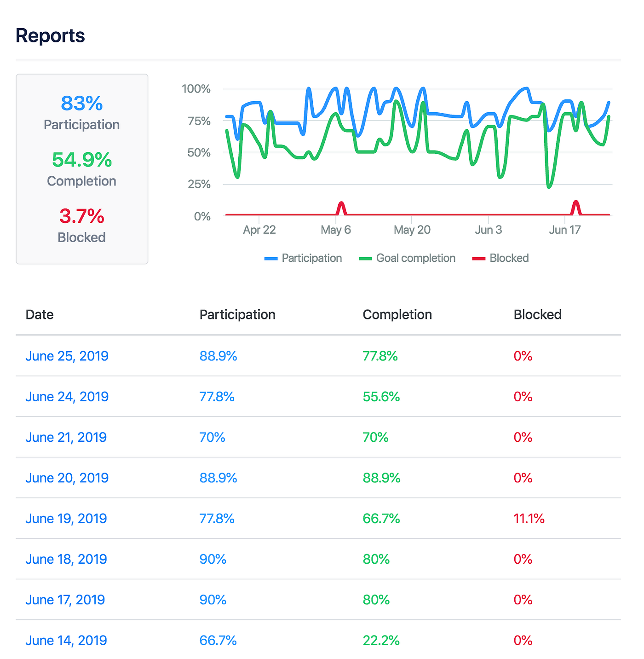Click the 3.7% Blocked summary stat
The image size is (644, 659).
coord(81,216)
